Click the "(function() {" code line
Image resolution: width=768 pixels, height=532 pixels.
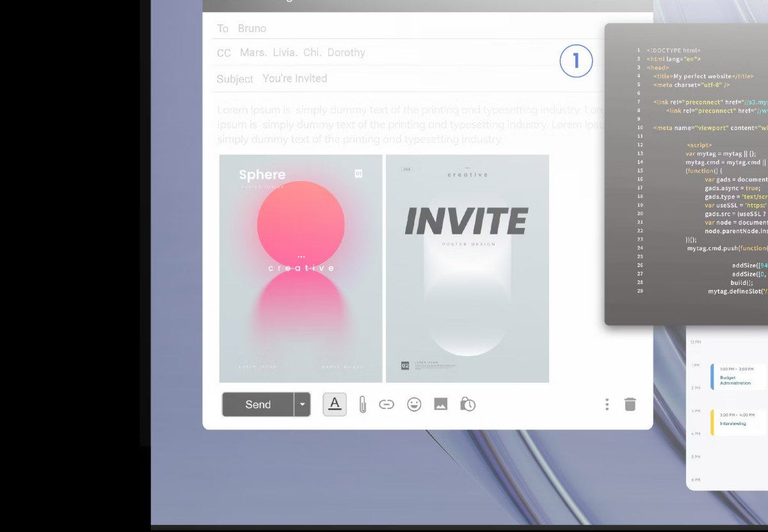704,171
